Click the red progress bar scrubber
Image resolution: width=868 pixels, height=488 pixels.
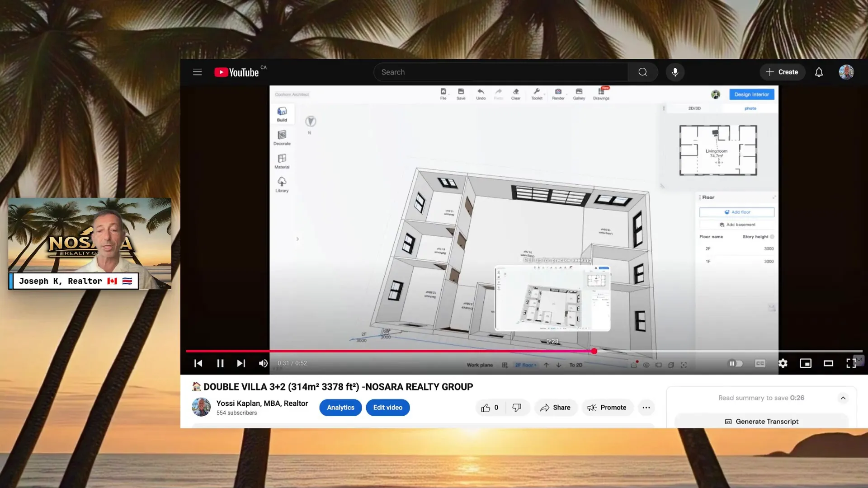click(x=594, y=351)
